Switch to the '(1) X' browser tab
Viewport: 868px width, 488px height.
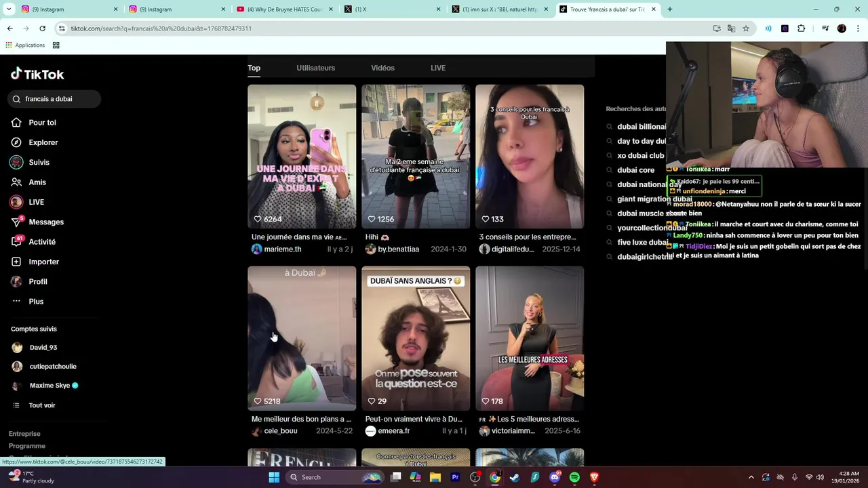coord(392,9)
